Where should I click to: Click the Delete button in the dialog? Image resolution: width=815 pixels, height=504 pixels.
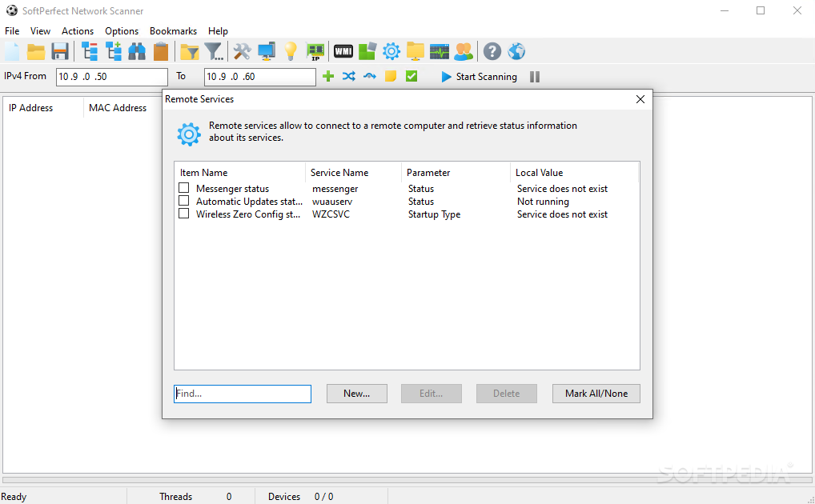coord(506,394)
